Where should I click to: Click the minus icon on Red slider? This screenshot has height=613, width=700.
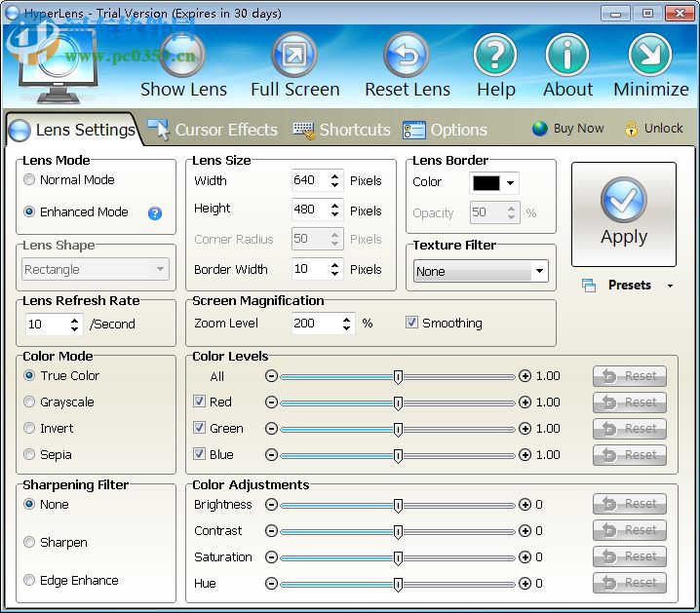tap(272, 402)
